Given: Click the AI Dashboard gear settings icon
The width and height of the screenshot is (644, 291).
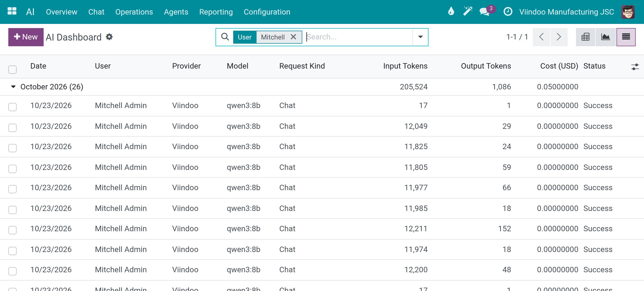Looking at the screenshot, I should (109, 37).
